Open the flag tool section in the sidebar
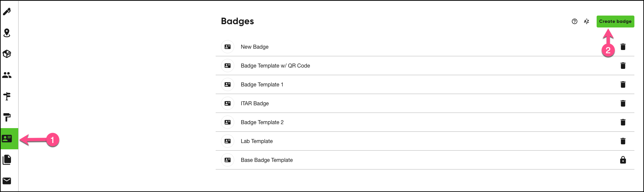 [x=7, y=118]
